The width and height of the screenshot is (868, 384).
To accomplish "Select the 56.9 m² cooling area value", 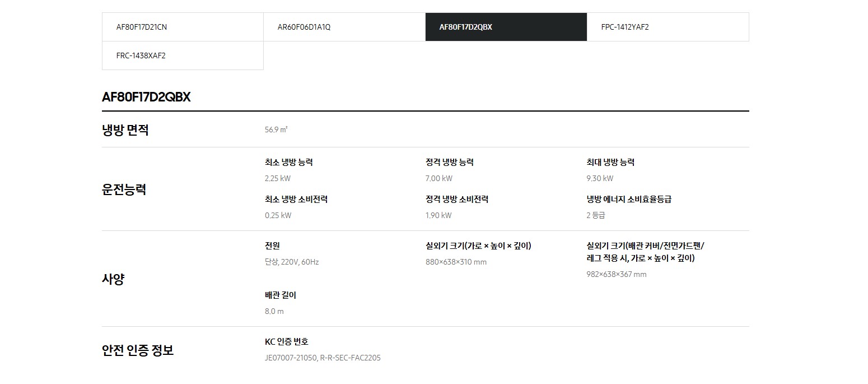I will pyautogui.click(x=276, y=129).
